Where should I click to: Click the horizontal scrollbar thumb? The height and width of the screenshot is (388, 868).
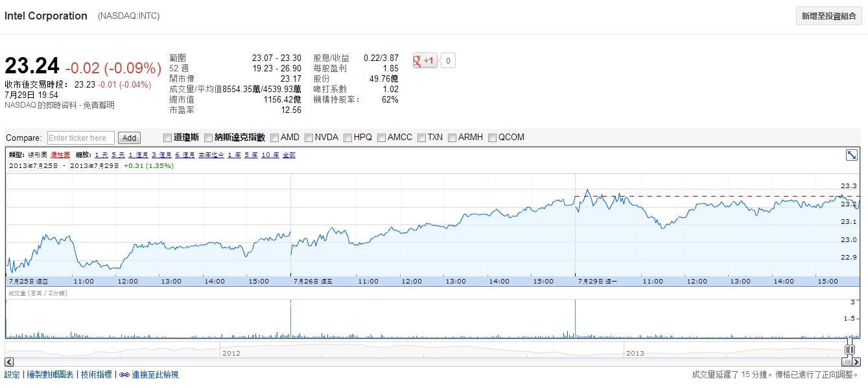click(x=847, y=361)
